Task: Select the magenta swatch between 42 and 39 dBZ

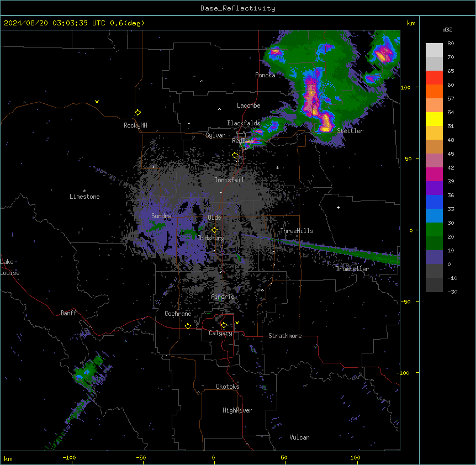Action: point(434,174)
